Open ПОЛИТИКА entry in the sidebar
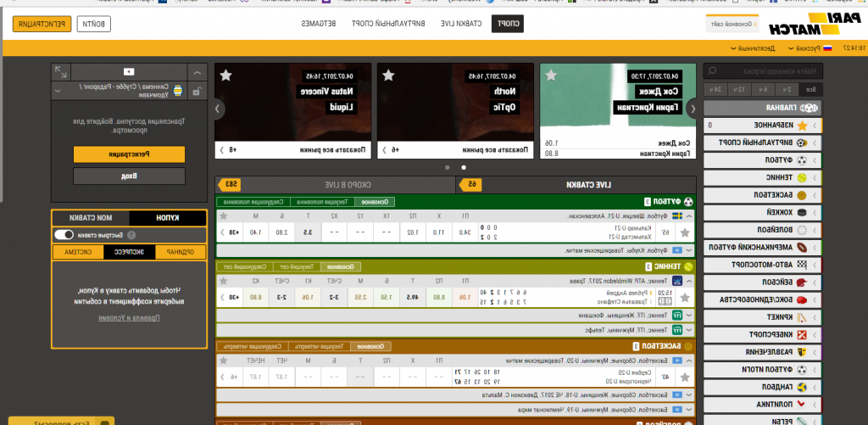Viewport: 868px width, 425px height. click(x=763, y=405)
